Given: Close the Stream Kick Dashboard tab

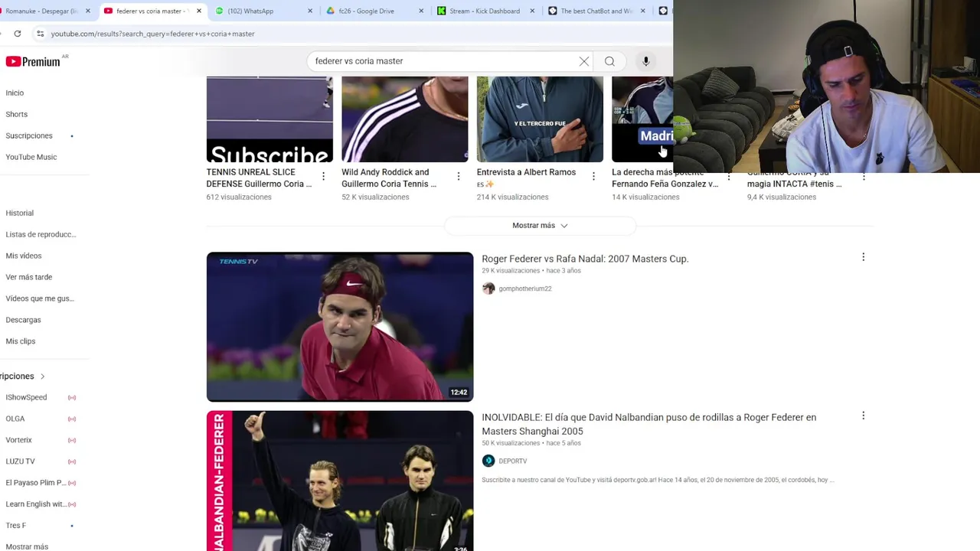Looking at the screenshot, I should point(531,11).
